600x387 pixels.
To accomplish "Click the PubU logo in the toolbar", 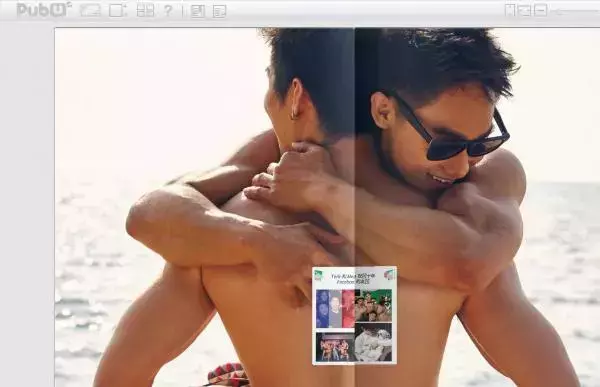I will [44, 10].
